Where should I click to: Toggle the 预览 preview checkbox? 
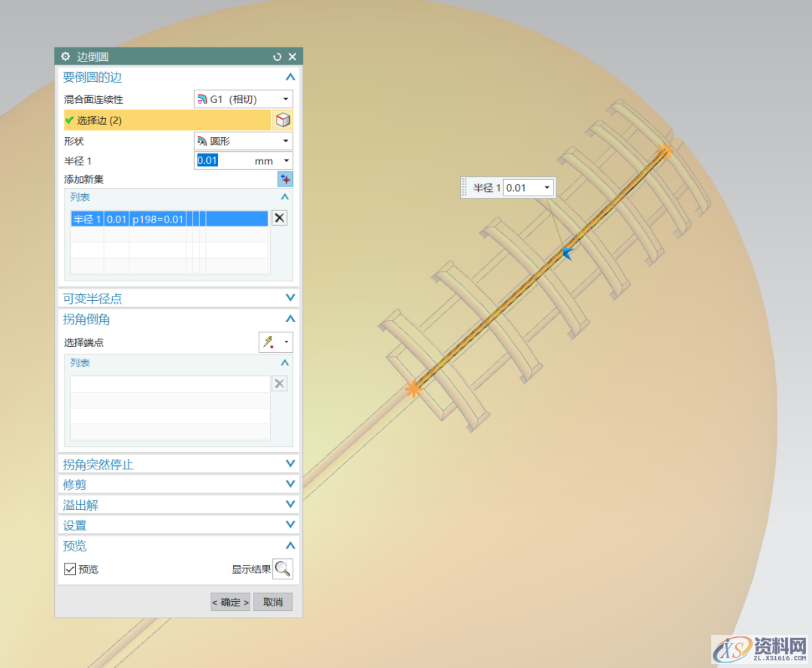coord(70,569)
